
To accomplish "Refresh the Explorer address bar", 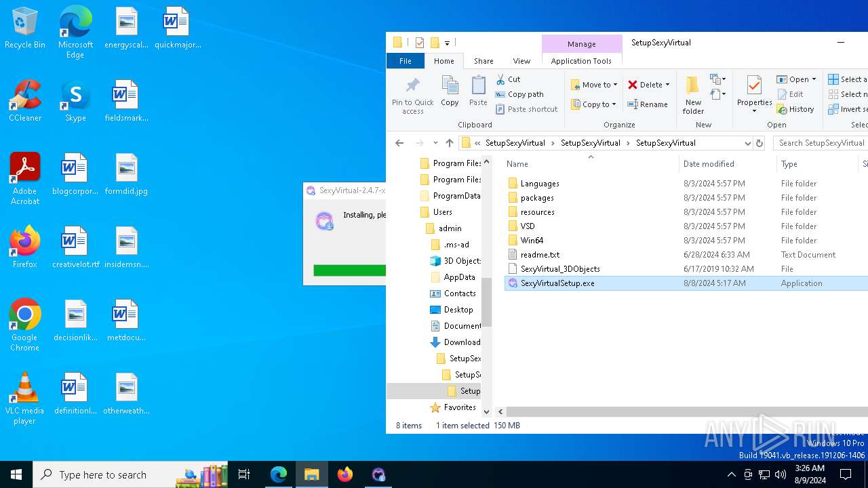I will tap(759, 143).
